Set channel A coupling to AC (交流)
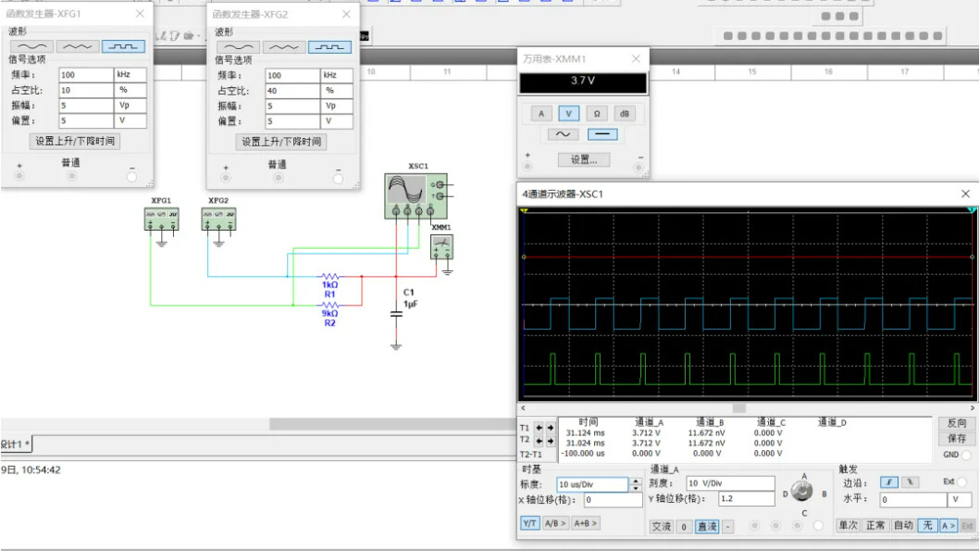Image resolution: width=980 pixels, height=551 pixels. pos(661,526)
